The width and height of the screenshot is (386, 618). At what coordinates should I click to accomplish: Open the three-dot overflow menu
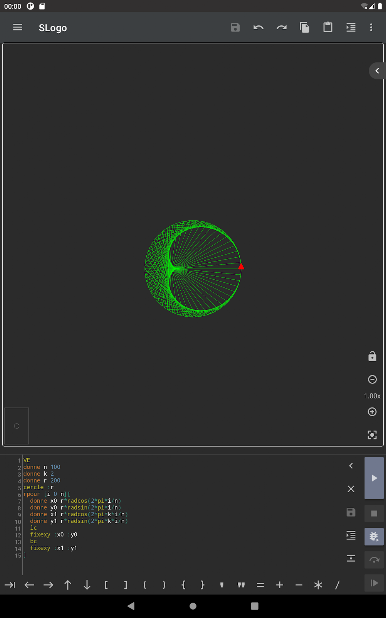(x=371, y=27)
